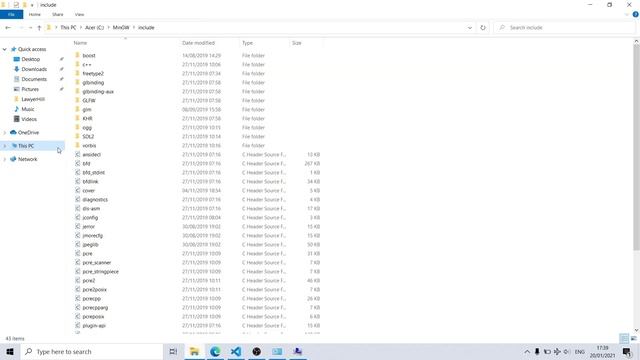Go back using the Back arrow
This screenshot has height=360, width=640.
click(x=8, y=28)
